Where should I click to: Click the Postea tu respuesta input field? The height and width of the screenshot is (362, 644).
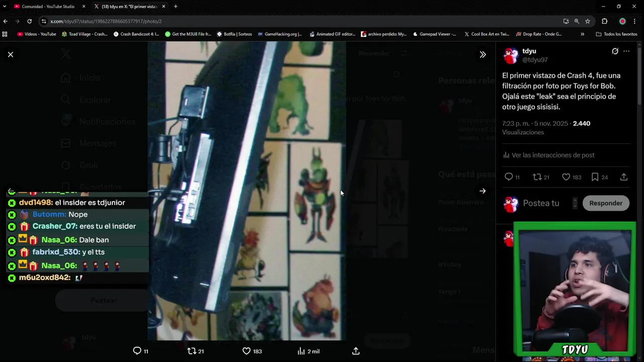(541, 203)
